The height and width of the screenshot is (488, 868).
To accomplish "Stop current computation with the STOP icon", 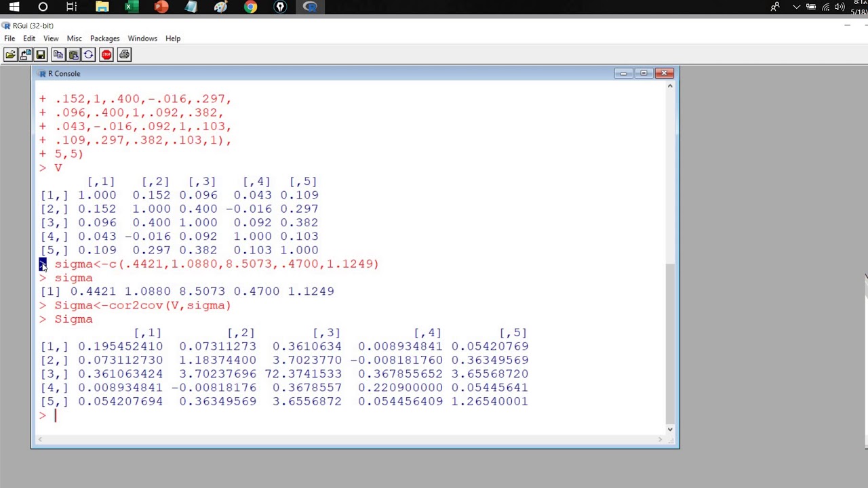I will [x=106, y=55].
